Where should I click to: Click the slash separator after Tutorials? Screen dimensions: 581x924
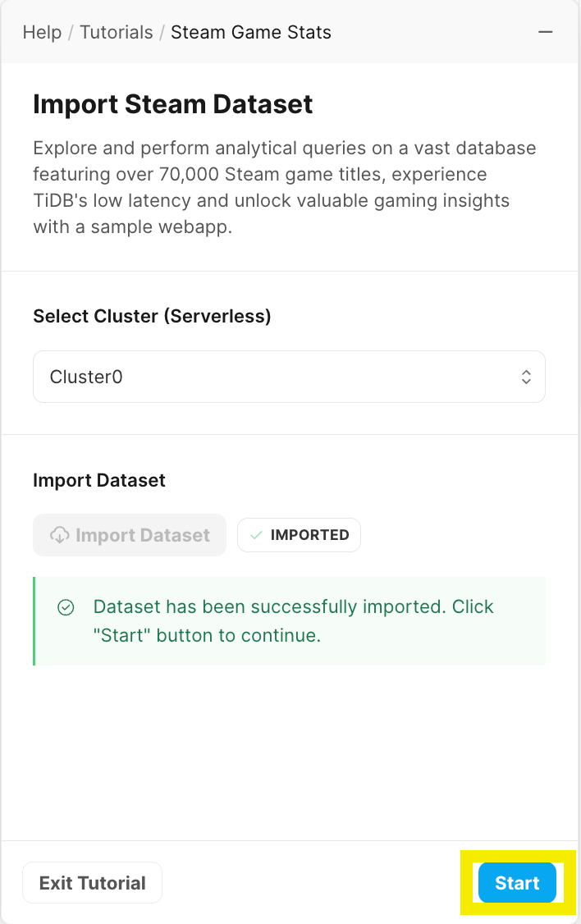162,32
